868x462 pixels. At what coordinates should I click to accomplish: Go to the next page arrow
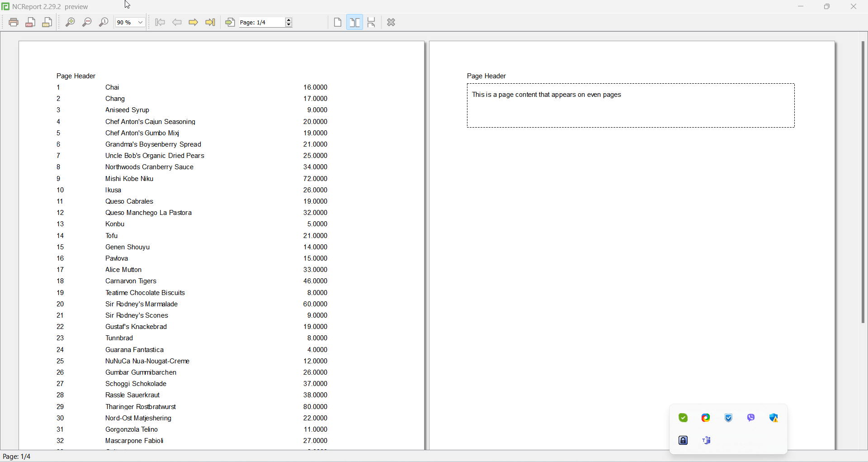[193, 22]
